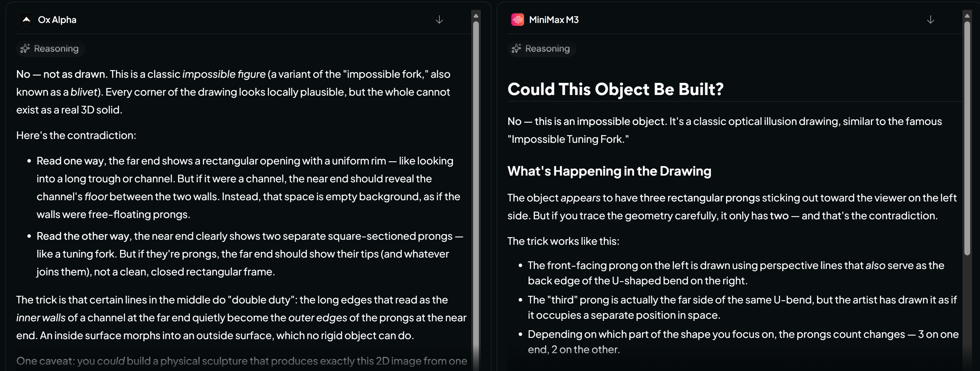This screenshot has height=371, width=980.
Task: Click the pink MiniMax M3 logo icon
Action: point(517,19)
